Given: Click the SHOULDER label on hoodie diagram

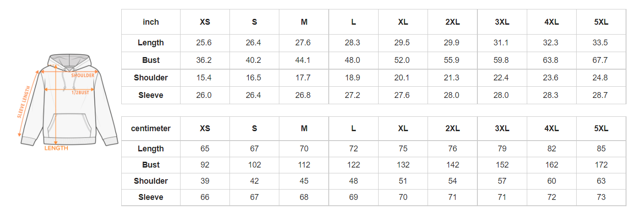Looking at the screenshot, I should 83,75.
